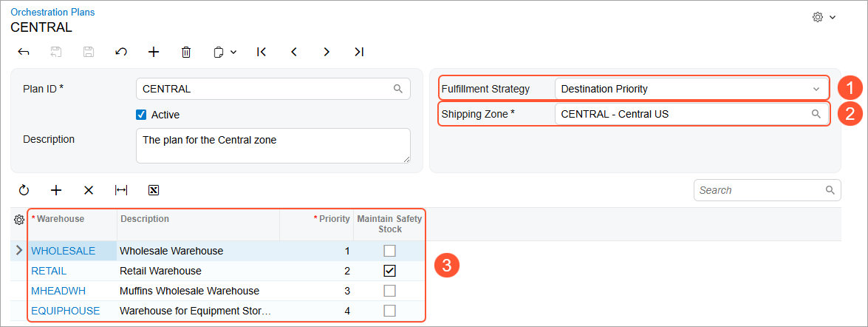Disable Maintain Safety Stock for RETAIL
This screenshot has width=868, height=327.
pos(389,271)
